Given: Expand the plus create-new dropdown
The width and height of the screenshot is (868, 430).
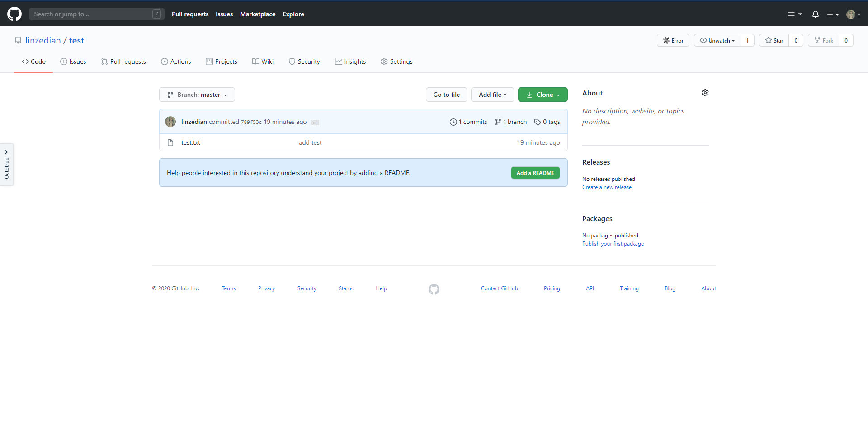Looking at the screenshot, I should click(x=833, y=14).
